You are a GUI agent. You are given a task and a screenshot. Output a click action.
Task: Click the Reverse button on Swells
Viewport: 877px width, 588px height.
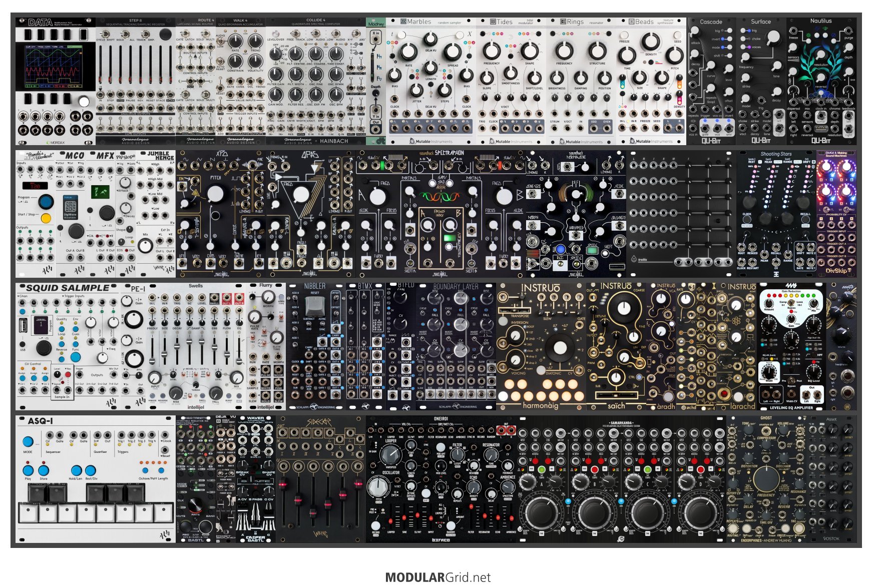(x=163, y=396)
